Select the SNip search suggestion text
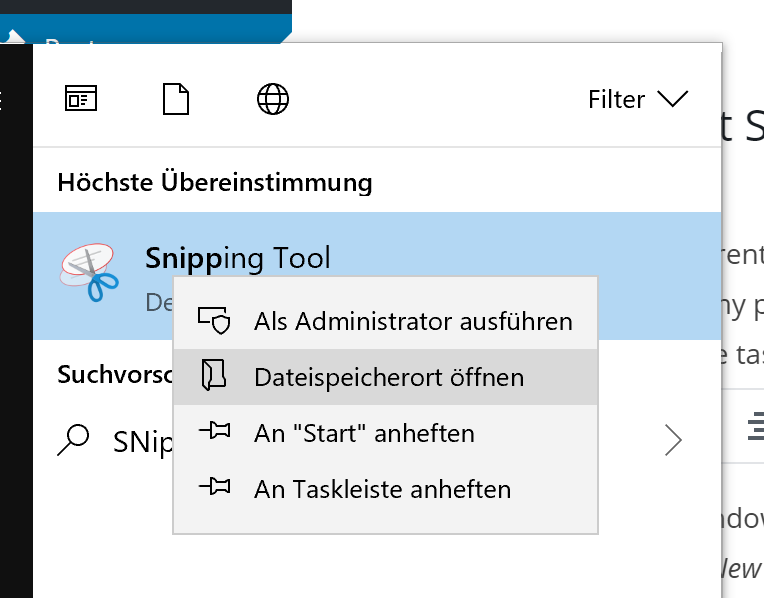 click(143, 442)
